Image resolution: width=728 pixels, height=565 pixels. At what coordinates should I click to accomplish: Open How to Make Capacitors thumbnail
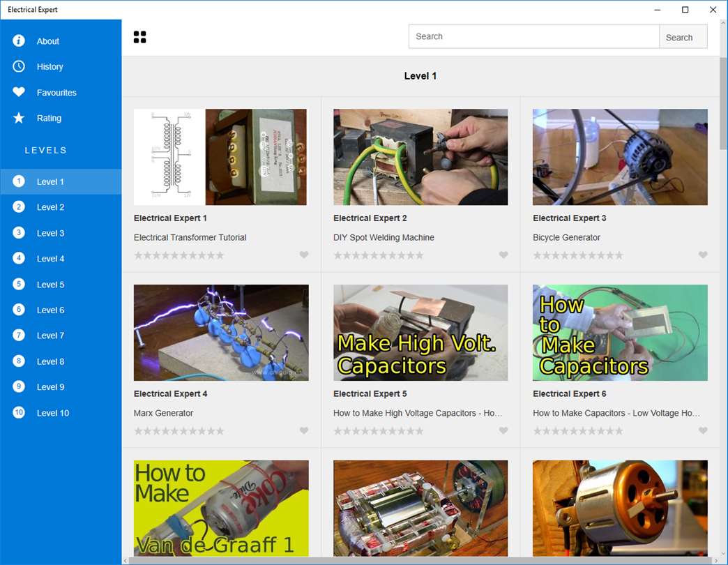coord(621,333)
